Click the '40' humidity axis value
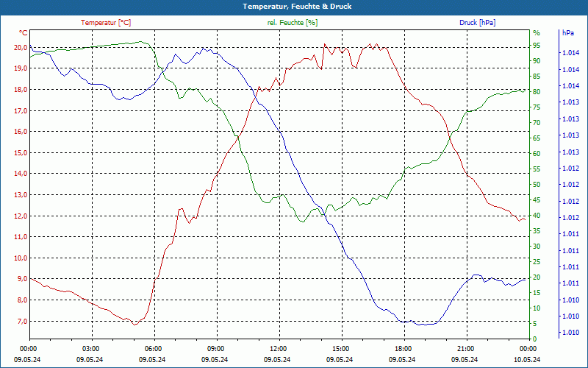This screenshot has height=368, width=588. pos(537,216)
